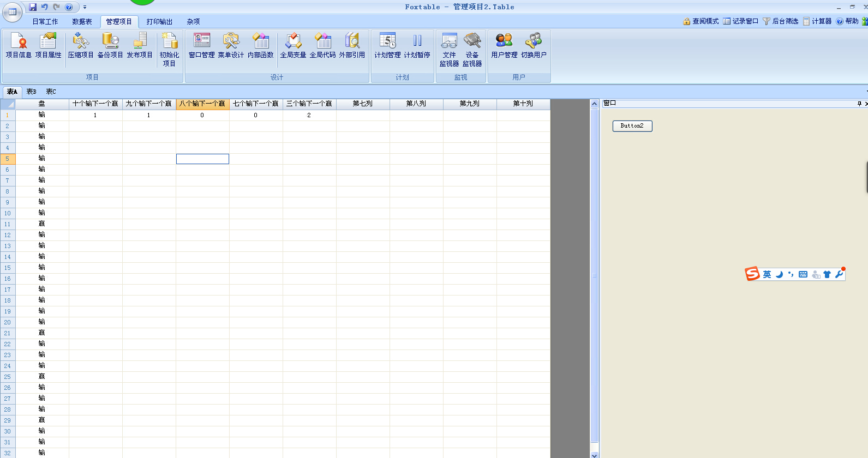The image size is (868, 458).
Task: Click the 用户管理 user management icon
Action: click(504, 45)
